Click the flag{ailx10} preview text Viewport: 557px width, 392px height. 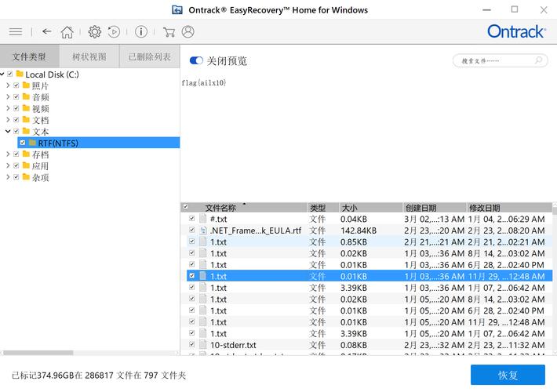(x=203, y=83)
